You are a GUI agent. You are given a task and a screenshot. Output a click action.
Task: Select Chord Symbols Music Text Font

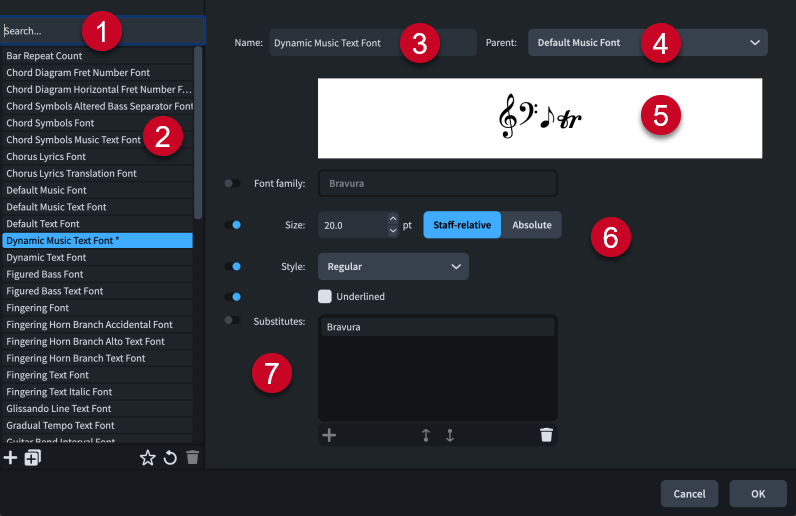97,140
